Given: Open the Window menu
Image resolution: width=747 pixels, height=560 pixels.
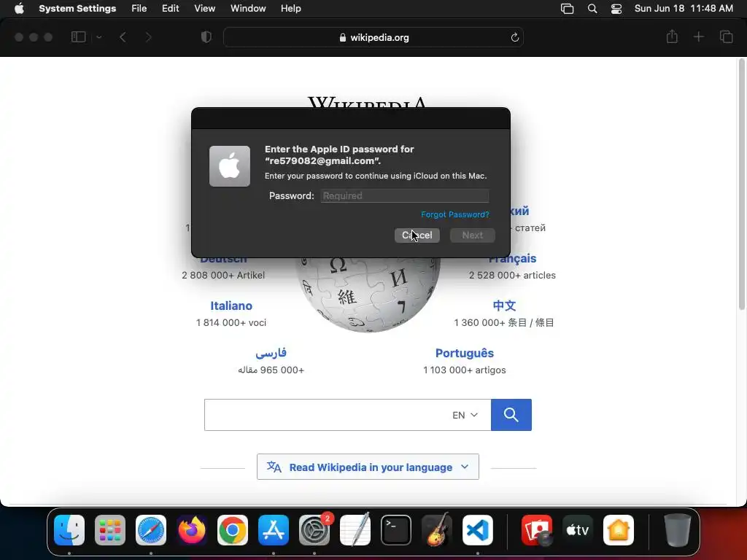Looking at the screenshot, I should (x=248, y=9).
